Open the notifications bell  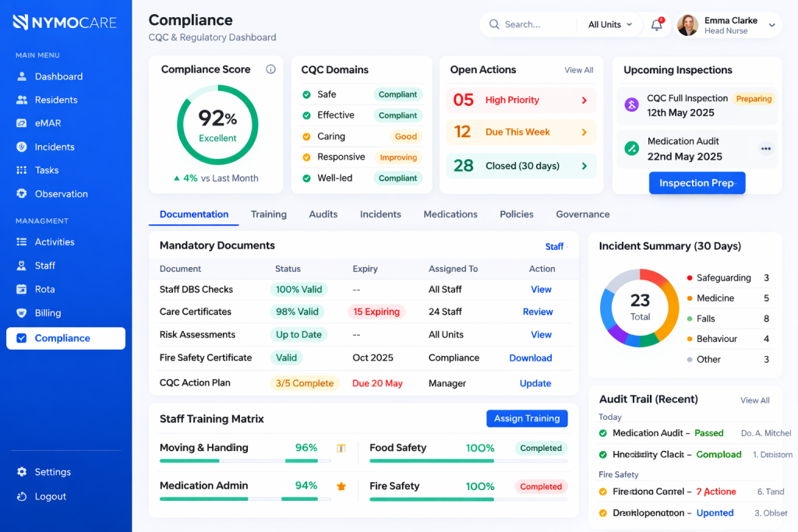[657, 24]
